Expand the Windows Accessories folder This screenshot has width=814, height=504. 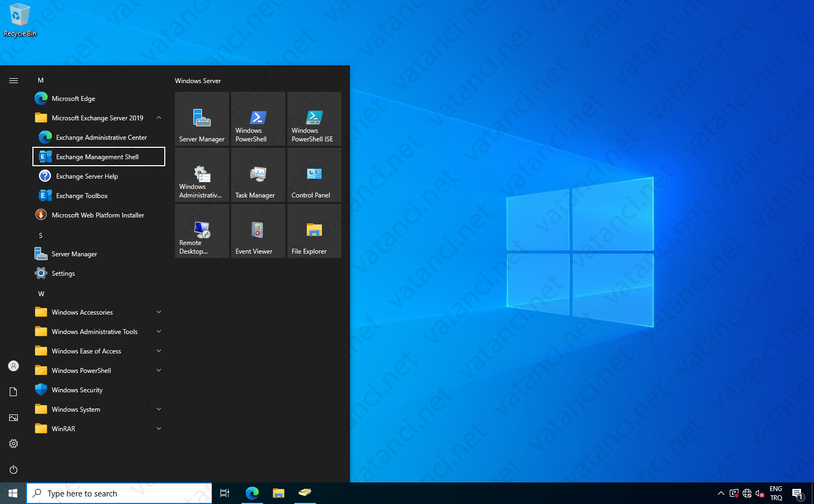99,312
